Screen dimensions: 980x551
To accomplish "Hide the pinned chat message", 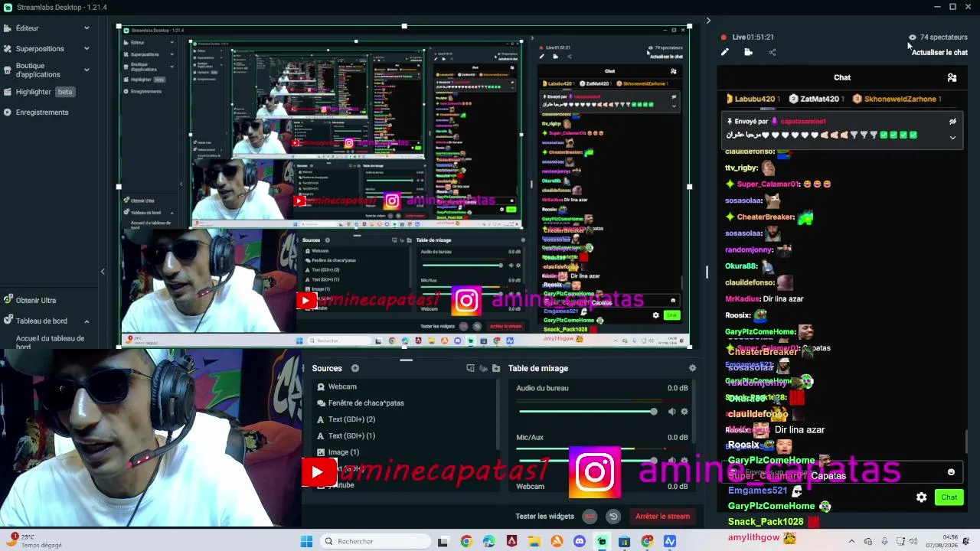I will 952,121.
